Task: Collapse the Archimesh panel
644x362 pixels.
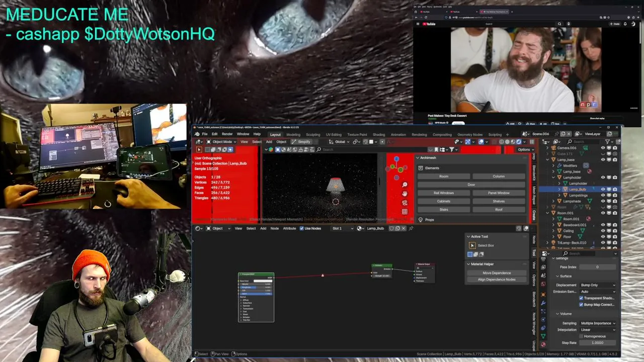Action: coord(418,158)
